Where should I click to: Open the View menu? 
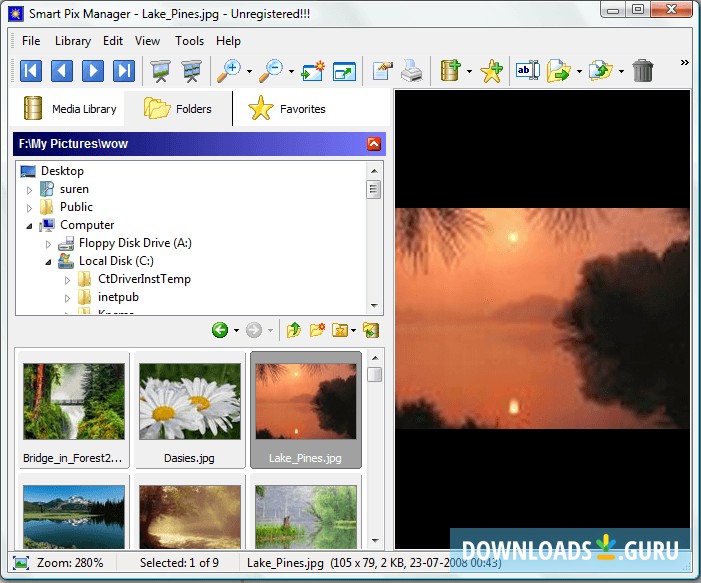pos(148,41)
